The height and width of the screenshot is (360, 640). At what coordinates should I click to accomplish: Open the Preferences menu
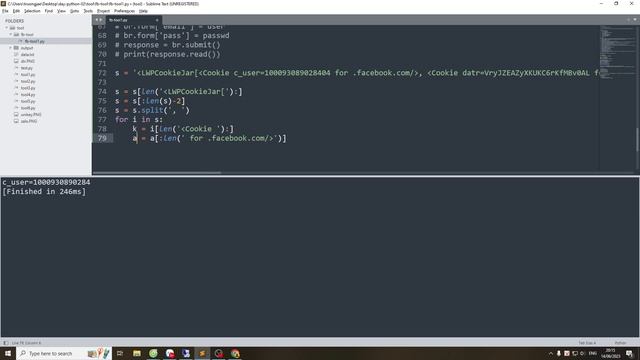coord(124,11)
